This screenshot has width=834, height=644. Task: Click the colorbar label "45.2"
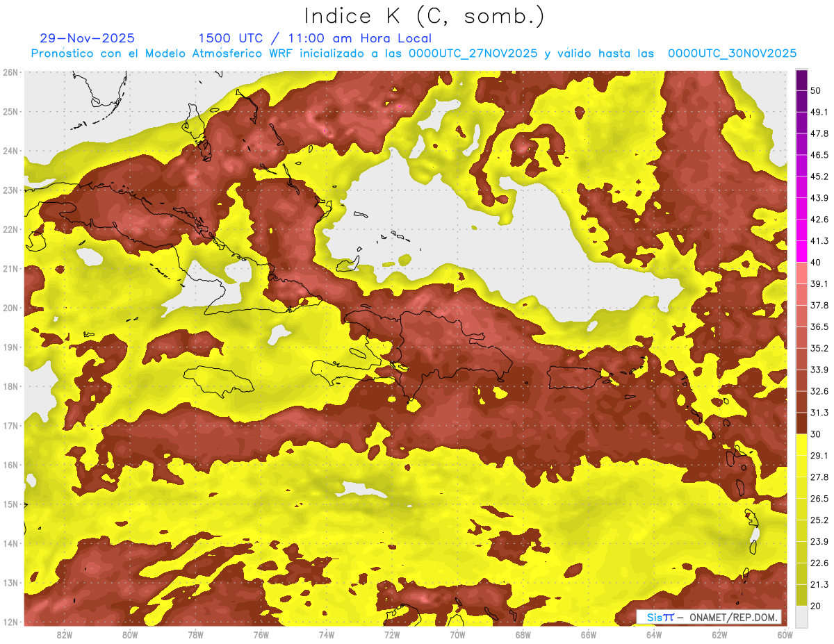click(x=820, y=176)
